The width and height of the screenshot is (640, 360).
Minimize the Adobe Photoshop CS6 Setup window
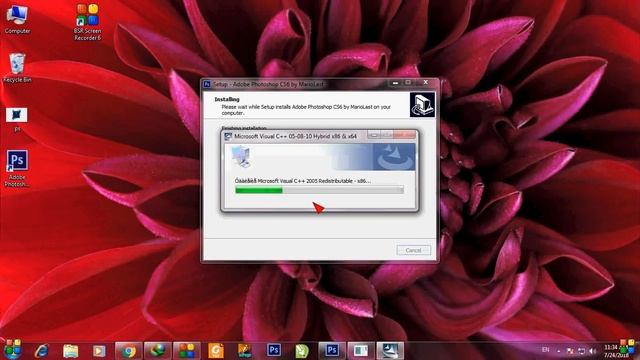coord(395,83)
